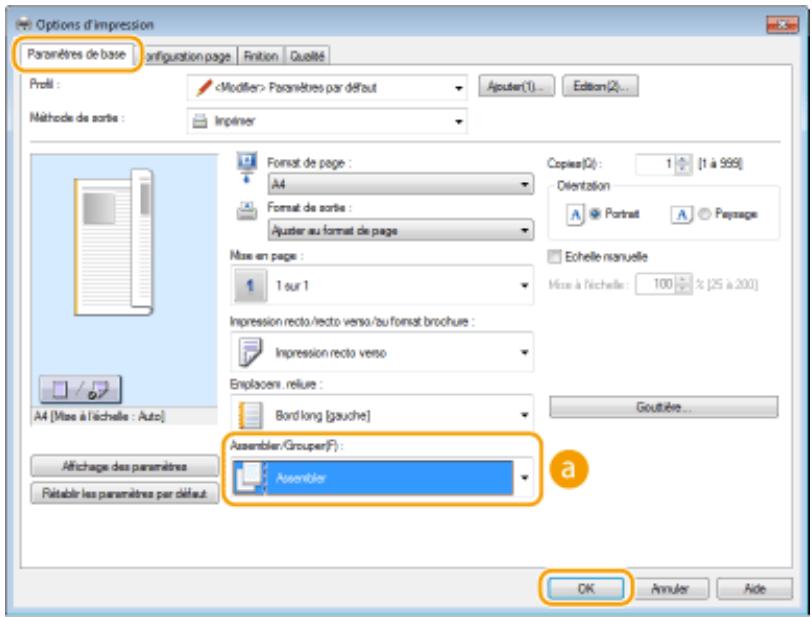Close the Options d'impression dialog
The image size is (812, 617).
pyautogui.click(x=782, y=24)
